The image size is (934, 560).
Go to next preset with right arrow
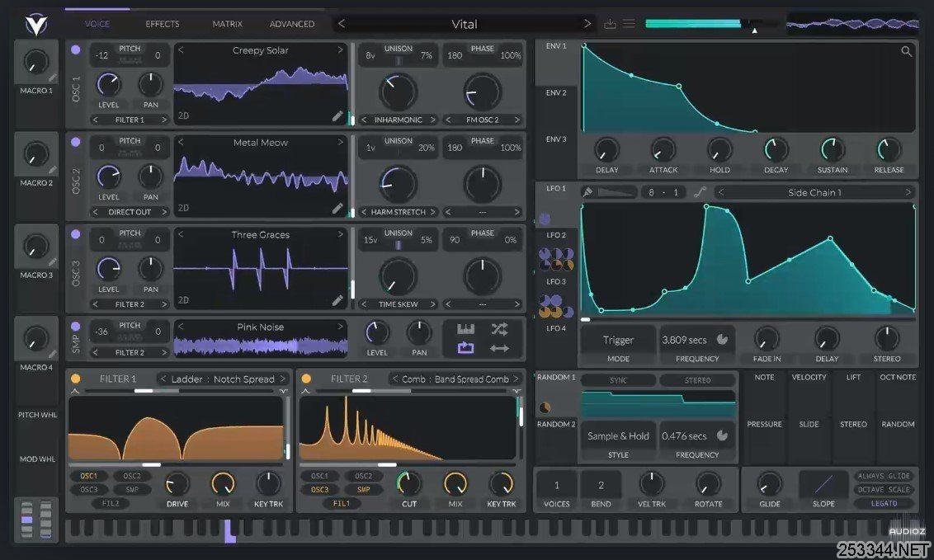[587, 24]
